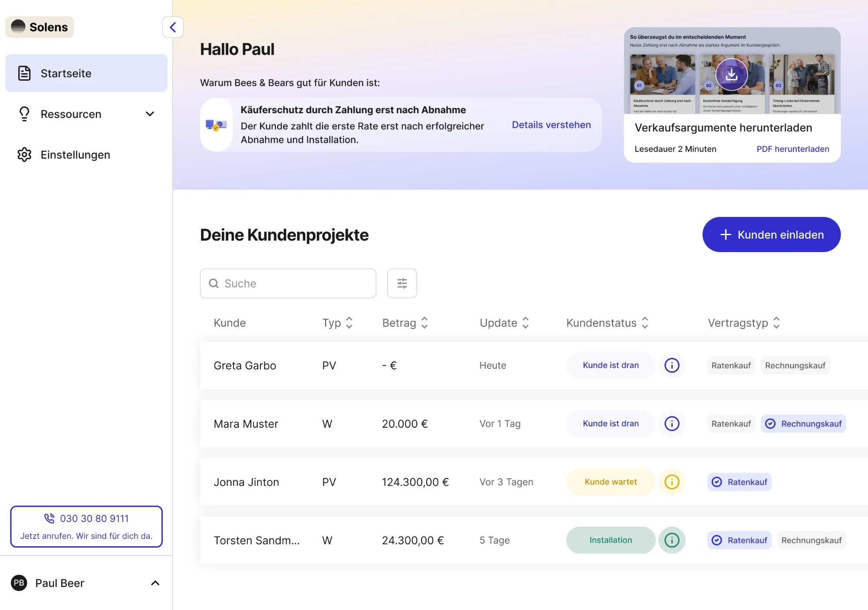Click the 20.000 € amount cell
The width and height of the screenshot is (868, 610).
(x=404, y=424)
